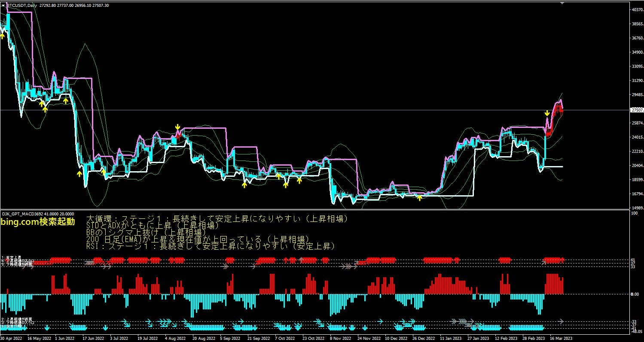644x342 pixels.
Task: Click the 30 Apr 2022 date label
Action: point(10,338)
